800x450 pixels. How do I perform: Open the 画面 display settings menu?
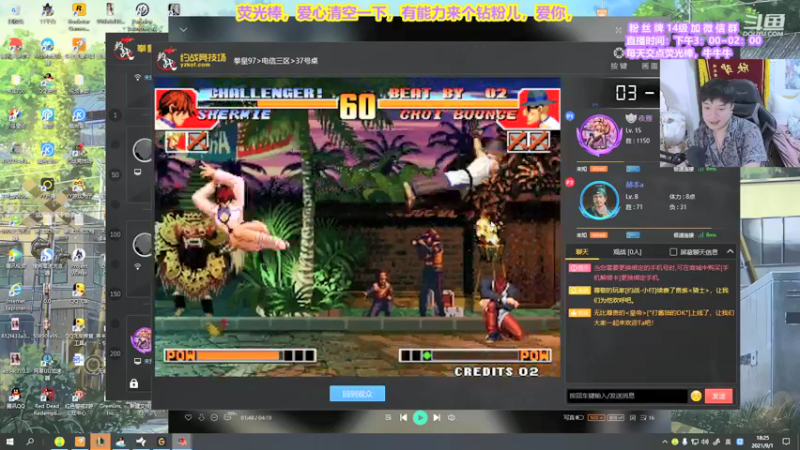(x=649, y=66)
